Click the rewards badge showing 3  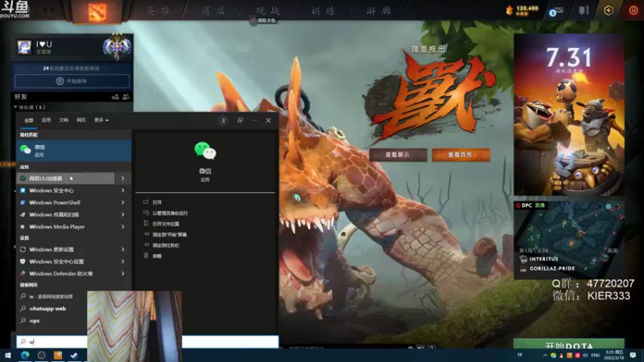(223, 120)
